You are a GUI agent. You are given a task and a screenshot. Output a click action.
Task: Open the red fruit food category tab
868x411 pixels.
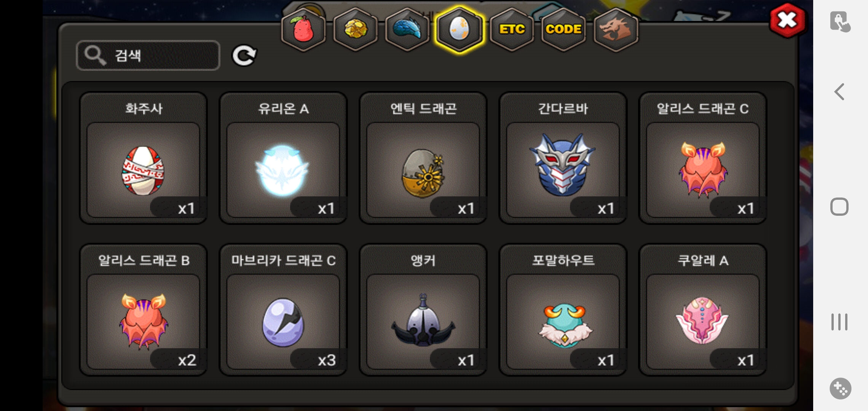[303, 30]
